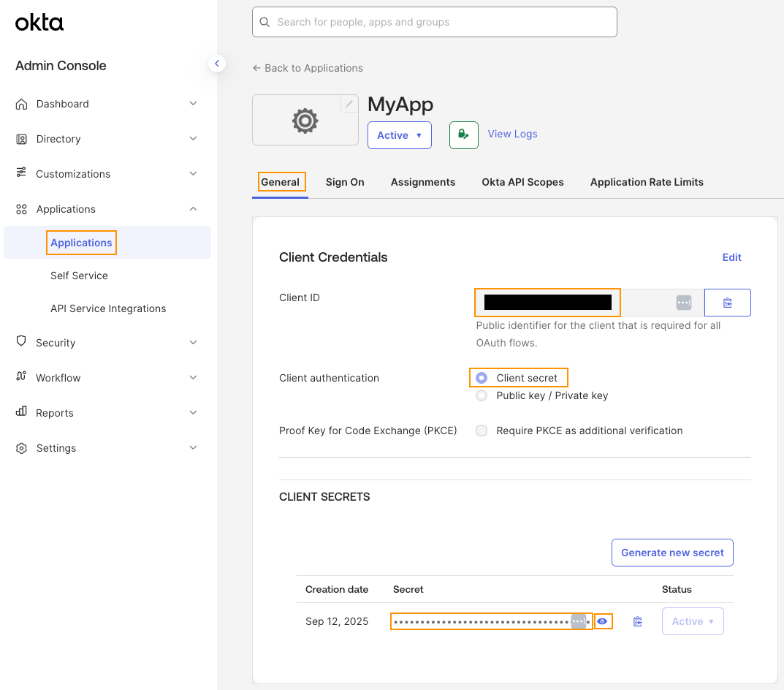Click the masked client secret field
This screenshot has width=784, height=690.
491,621
